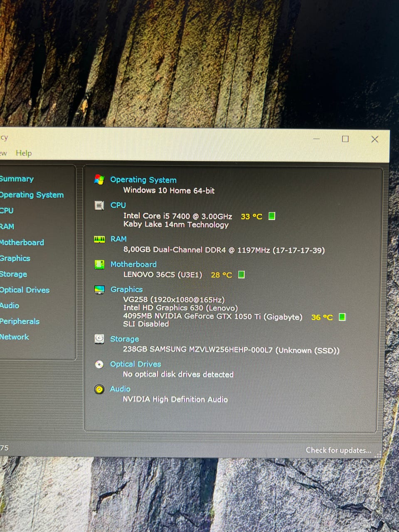399x532 pixels.
Task: Click the Operating System Windows logo icon
Action: (99, 180)
